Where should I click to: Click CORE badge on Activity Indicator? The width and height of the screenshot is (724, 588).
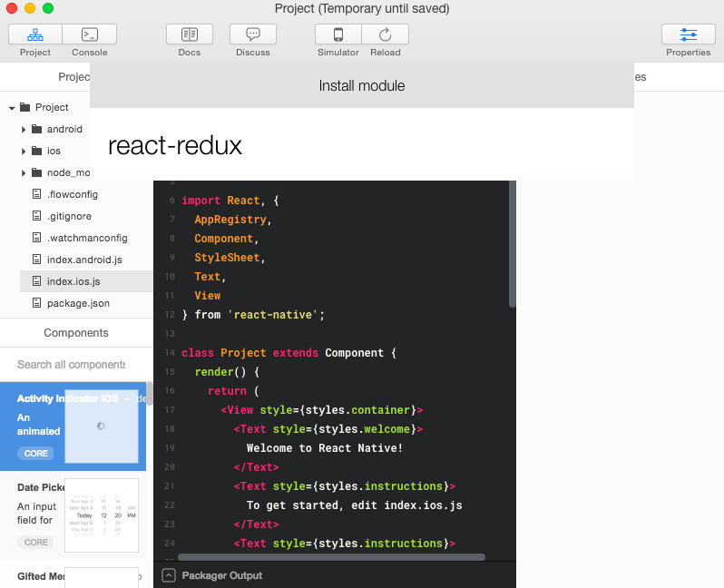[x=35, y=454]
